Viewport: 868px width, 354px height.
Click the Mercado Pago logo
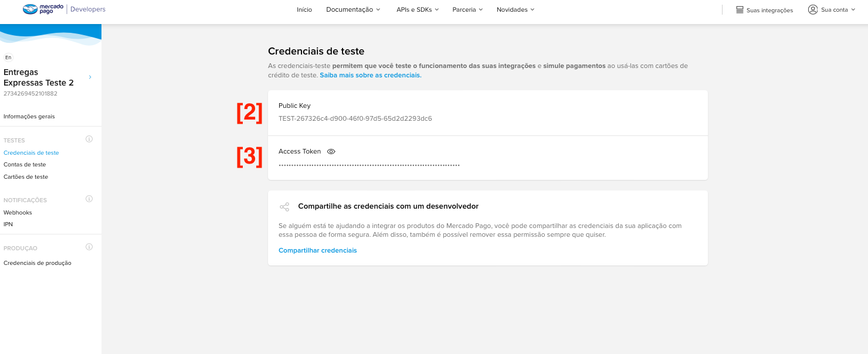pos(43,9)
